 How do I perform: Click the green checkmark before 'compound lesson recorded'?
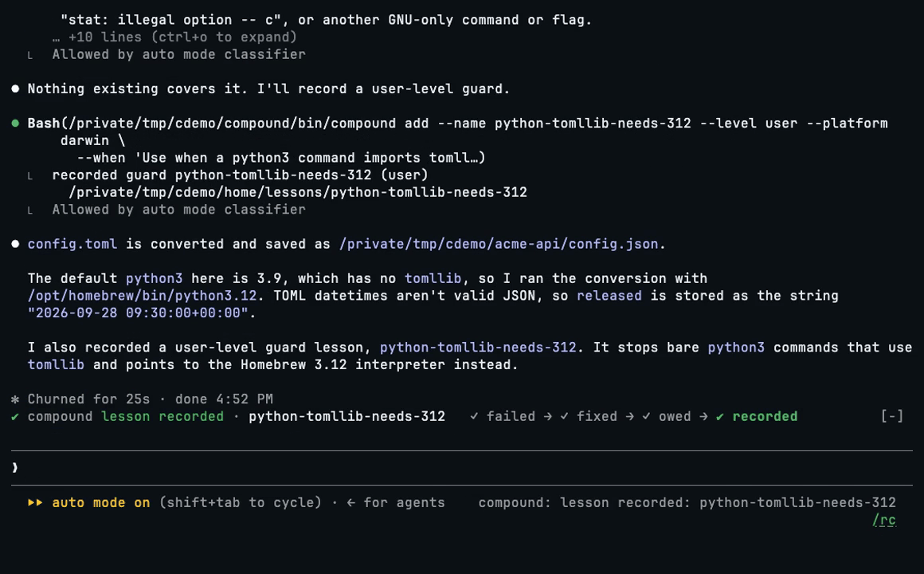pyautogui.click(x=15, y=416)
